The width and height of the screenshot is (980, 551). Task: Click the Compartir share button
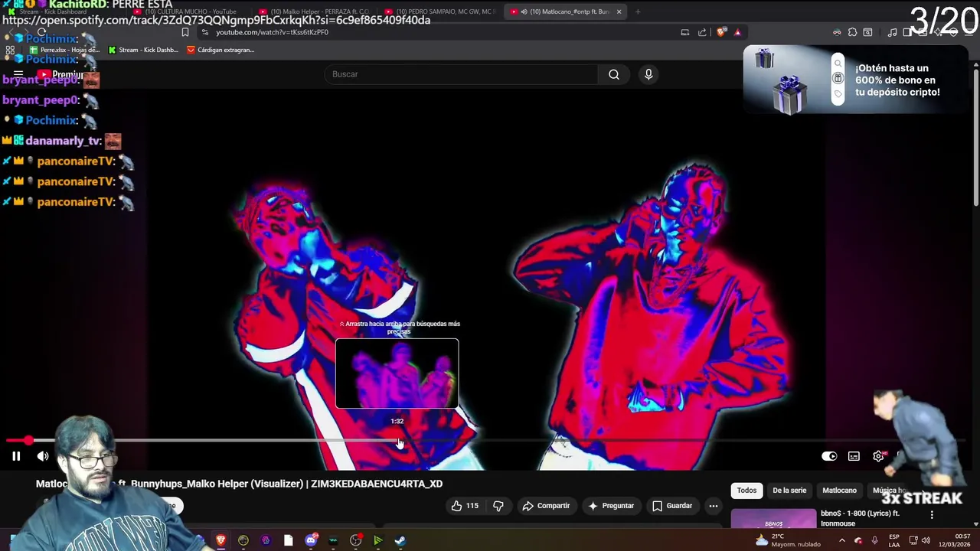pos(546,506)
